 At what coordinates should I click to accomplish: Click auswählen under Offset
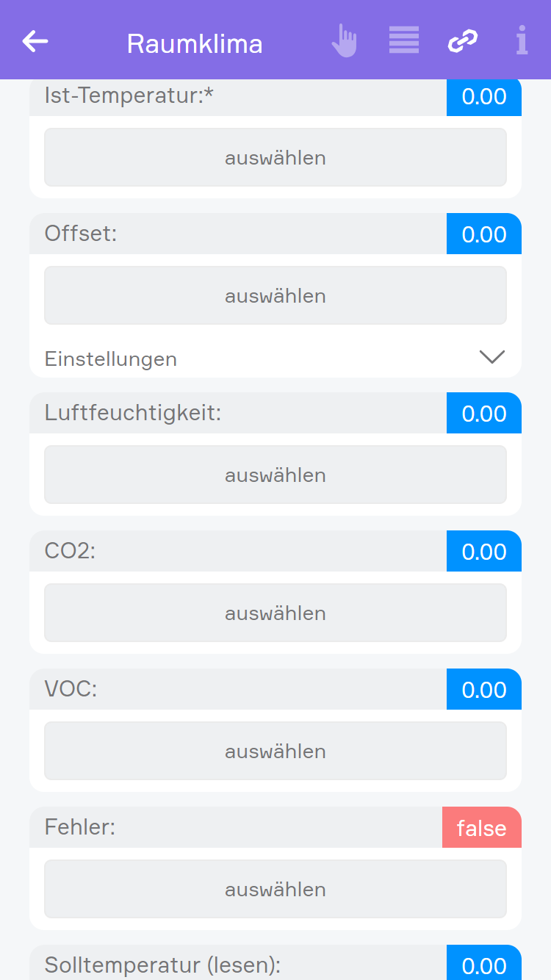[275, 296]
